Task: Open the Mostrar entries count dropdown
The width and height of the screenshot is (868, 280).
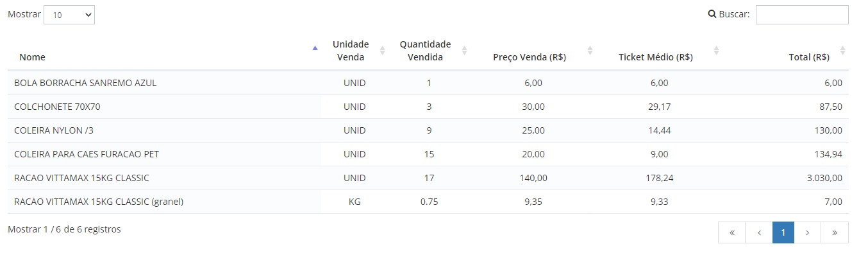Action: 69,15
